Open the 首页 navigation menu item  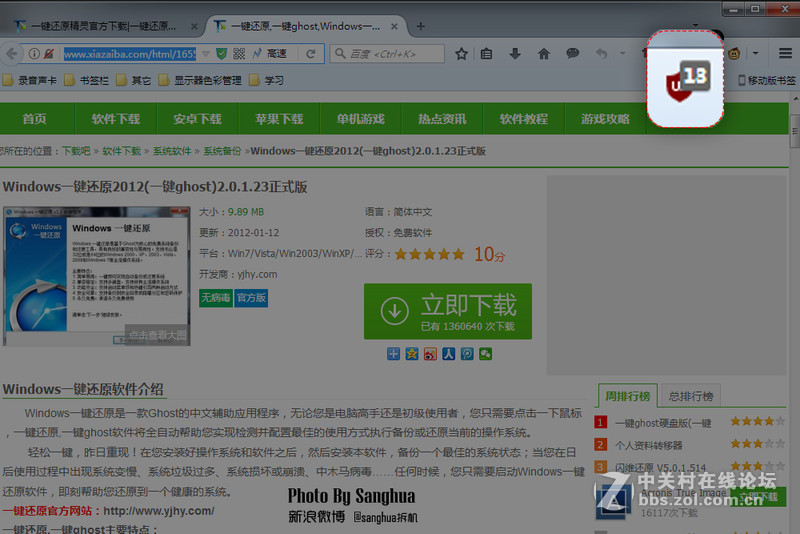(x=35, y=119)
